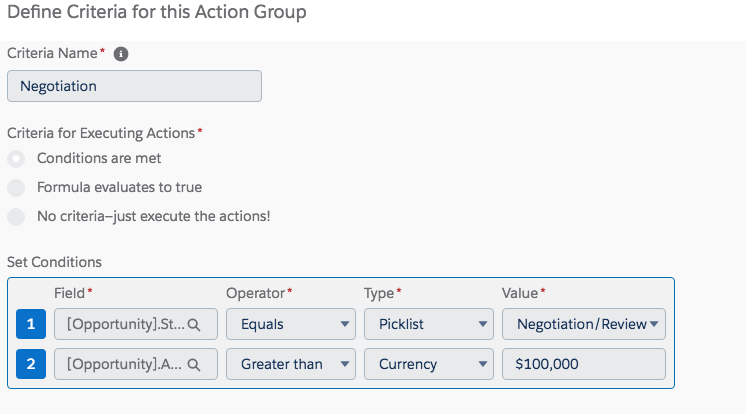Click the search icon in the Opportunity Stage field
Viewport: 746px width, 414px height.
[x=196, y=324]
